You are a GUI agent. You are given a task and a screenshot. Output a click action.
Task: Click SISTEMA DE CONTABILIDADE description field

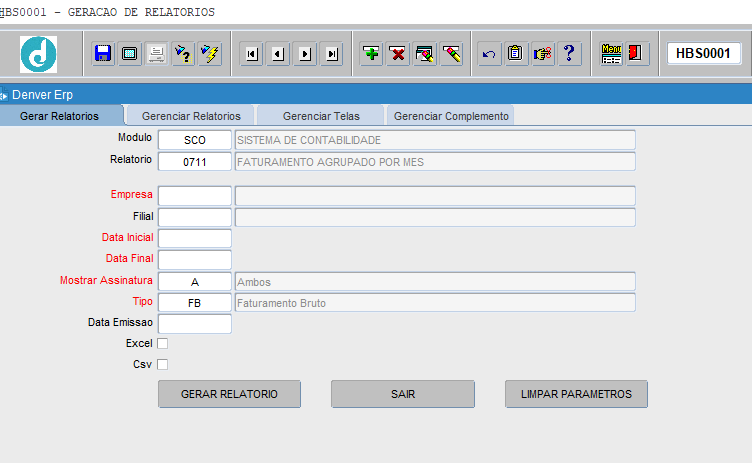435,140
